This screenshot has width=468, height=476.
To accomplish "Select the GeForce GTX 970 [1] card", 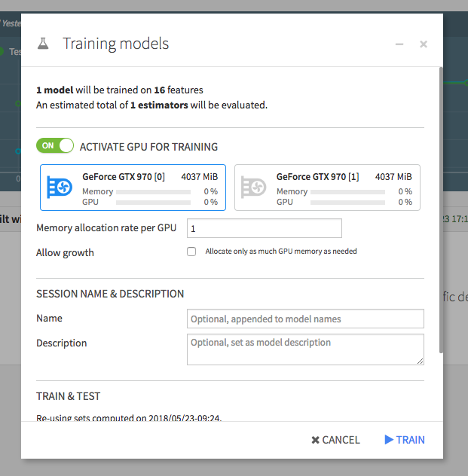I will coord(327,188).
